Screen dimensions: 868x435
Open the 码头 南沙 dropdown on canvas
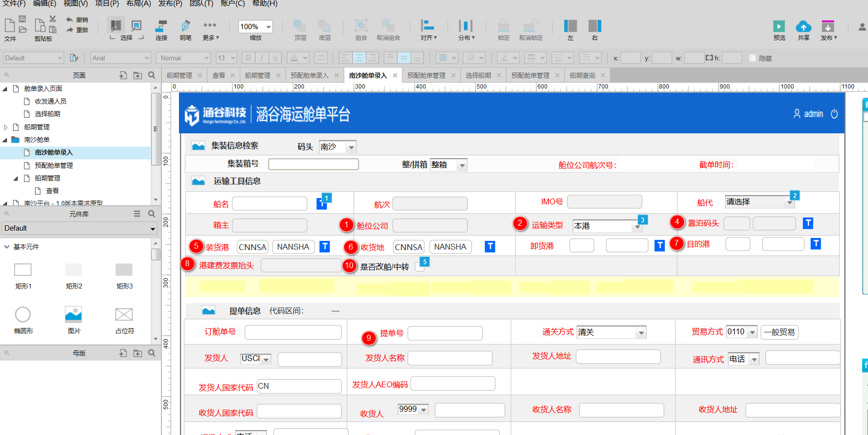point(337,146)
